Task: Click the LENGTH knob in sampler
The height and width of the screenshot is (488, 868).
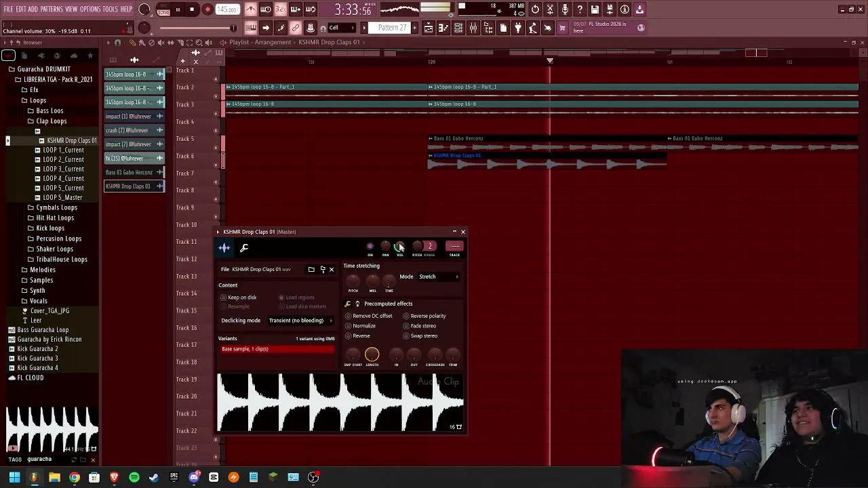Action: [x=372, y=354]
